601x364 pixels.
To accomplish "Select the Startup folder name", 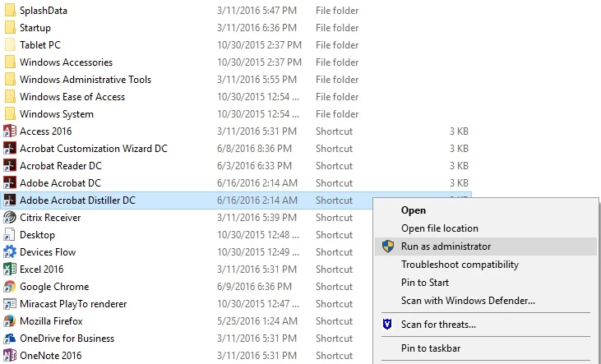I will tap(35, 28).
